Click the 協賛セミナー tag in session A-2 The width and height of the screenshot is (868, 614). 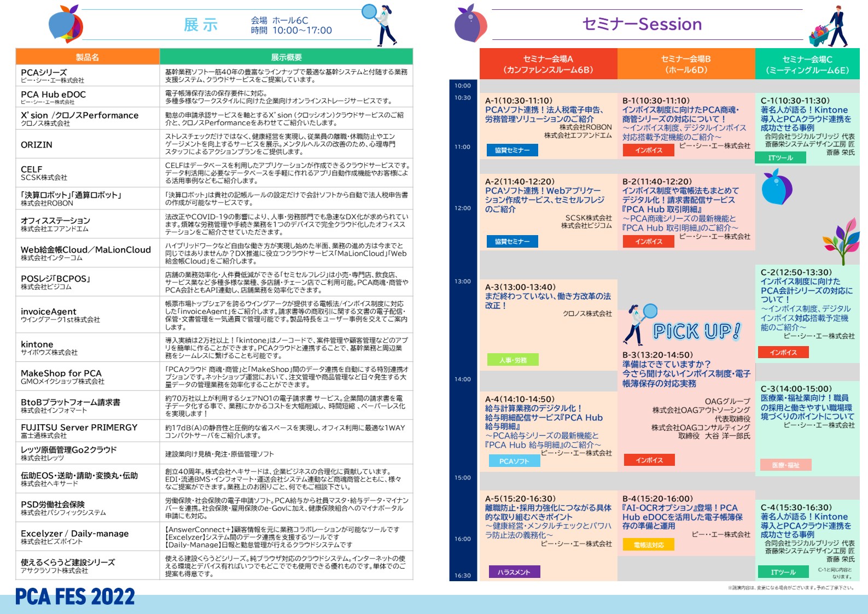512,241
